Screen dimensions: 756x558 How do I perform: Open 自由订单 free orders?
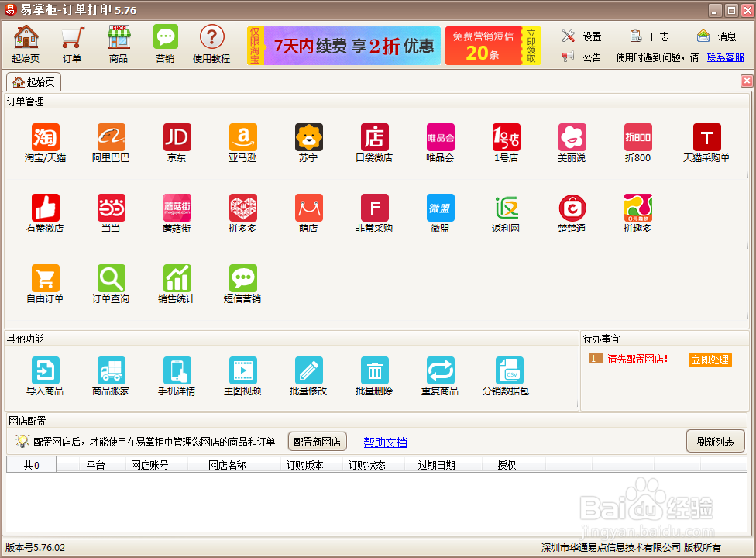pos(45,284)
